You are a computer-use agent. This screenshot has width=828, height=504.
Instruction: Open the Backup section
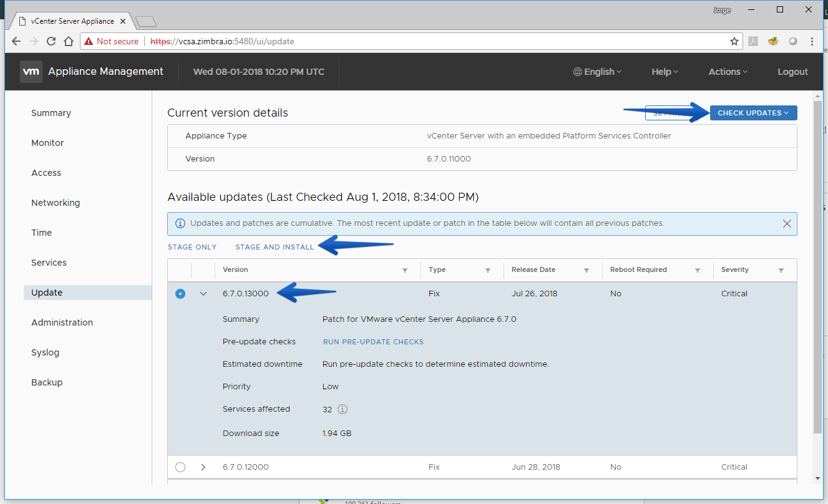(x=47, y=382)
